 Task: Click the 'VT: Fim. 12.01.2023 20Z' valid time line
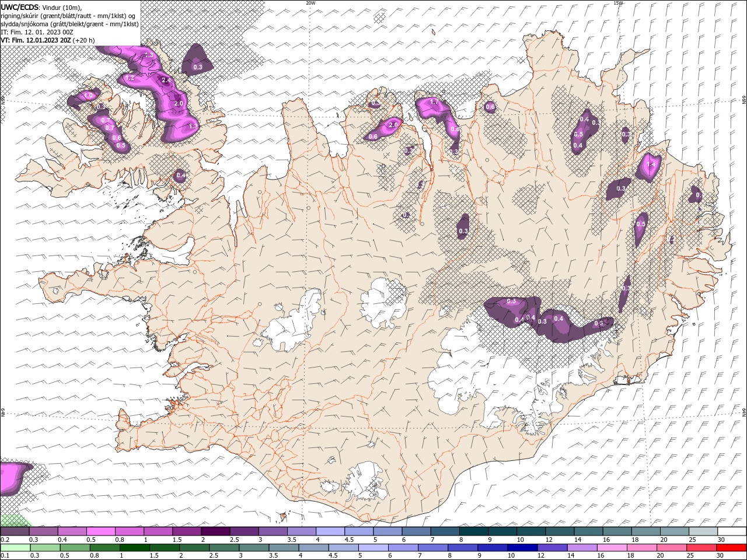click(x=36, y=40)
